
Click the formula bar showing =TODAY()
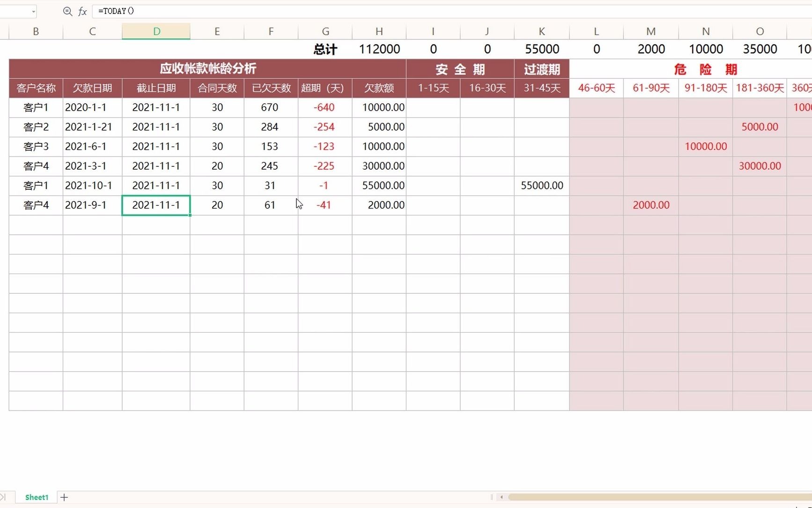coord(452,11)
